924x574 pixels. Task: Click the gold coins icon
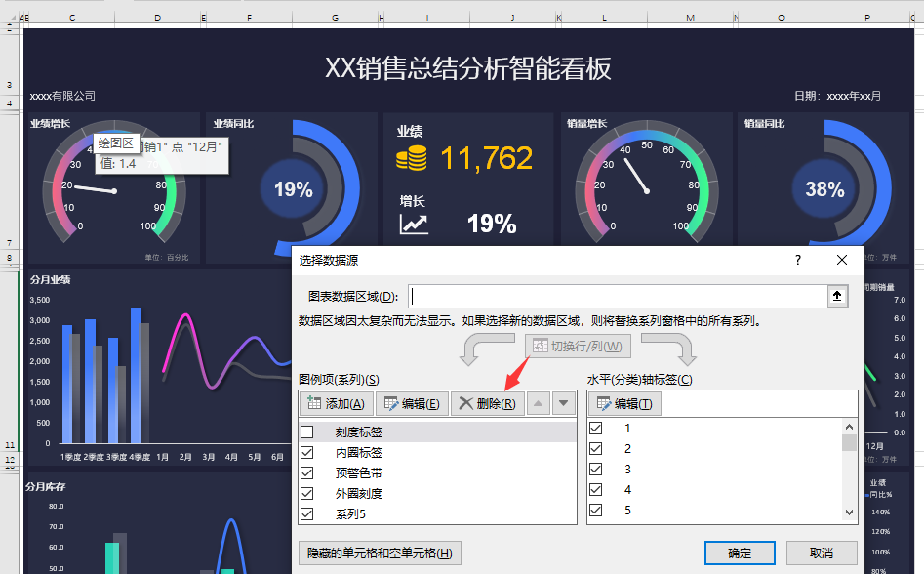(412, 158)
